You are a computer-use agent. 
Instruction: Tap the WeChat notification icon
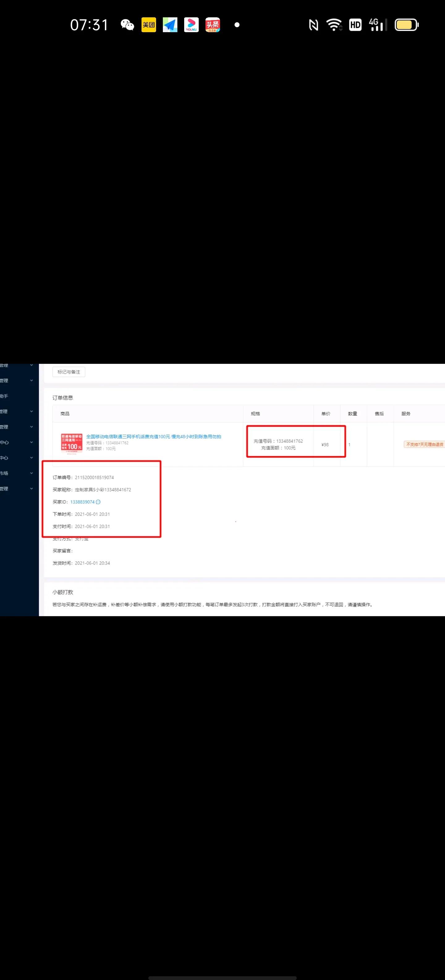127,25
